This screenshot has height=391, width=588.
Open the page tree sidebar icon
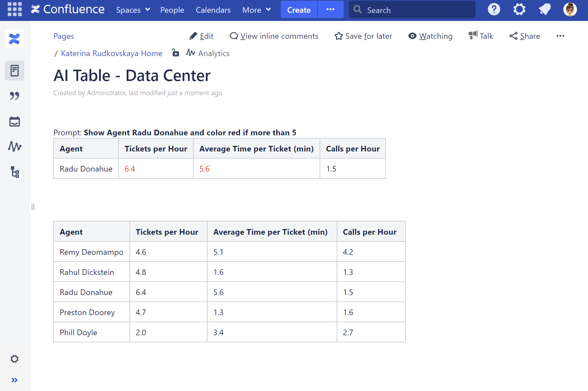[14, 172]
